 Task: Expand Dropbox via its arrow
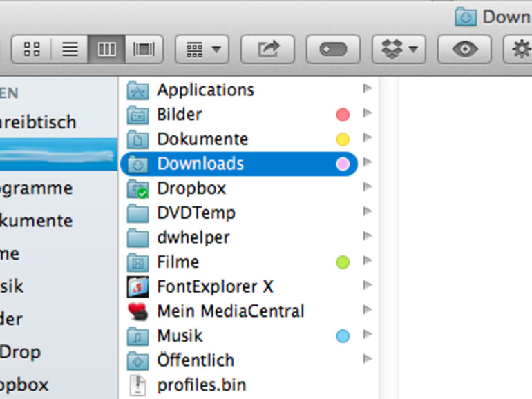[x=367, y=187]
